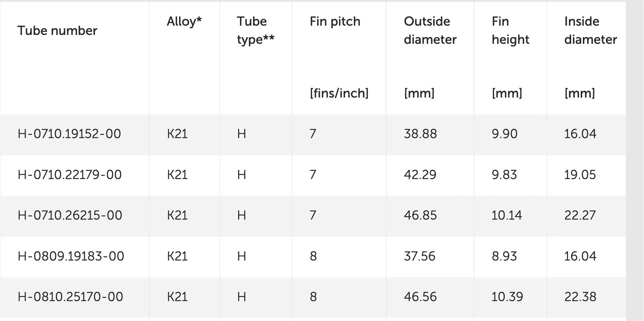Click outside diameter value 46.56
The image size is (644, 321).
pos(420,297)
